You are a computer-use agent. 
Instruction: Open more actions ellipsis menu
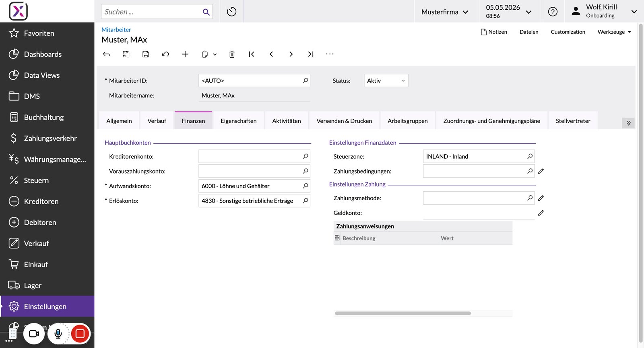330,54
